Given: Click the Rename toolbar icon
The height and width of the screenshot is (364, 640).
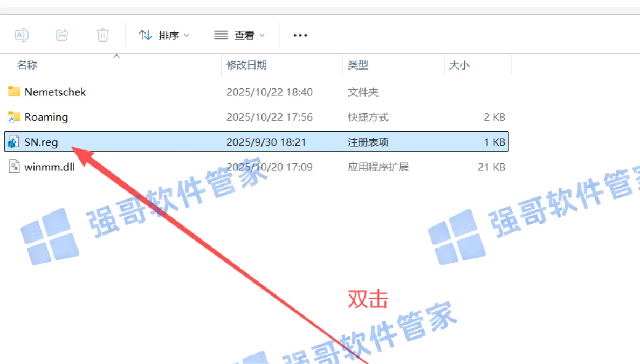Looking at the screenshot, I should 21,35.
